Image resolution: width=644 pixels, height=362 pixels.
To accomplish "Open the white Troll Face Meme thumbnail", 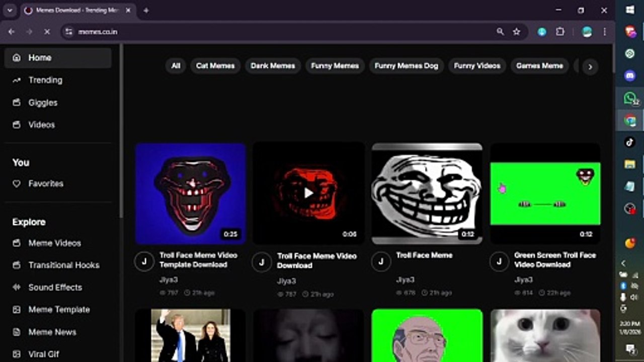I will click(427, 194).
